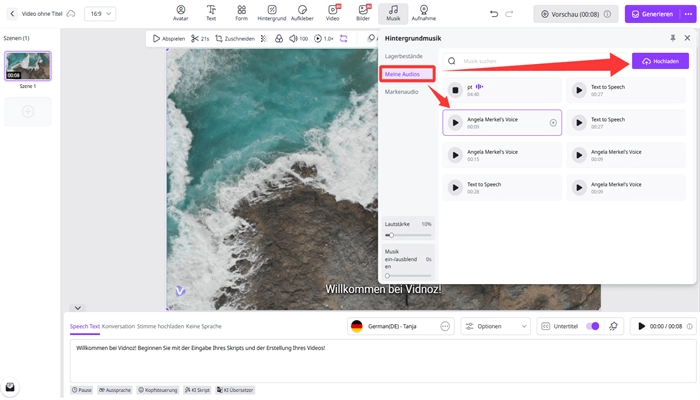Collapse the script panel with chevron
Image resolution: width=700 pixels, height=400 pixels.
(78, 308)
